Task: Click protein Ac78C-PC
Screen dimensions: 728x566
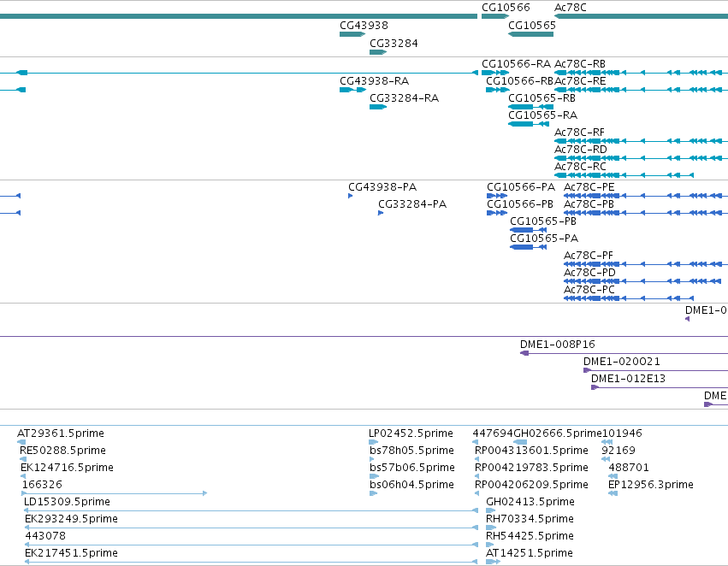Action: 589,291
